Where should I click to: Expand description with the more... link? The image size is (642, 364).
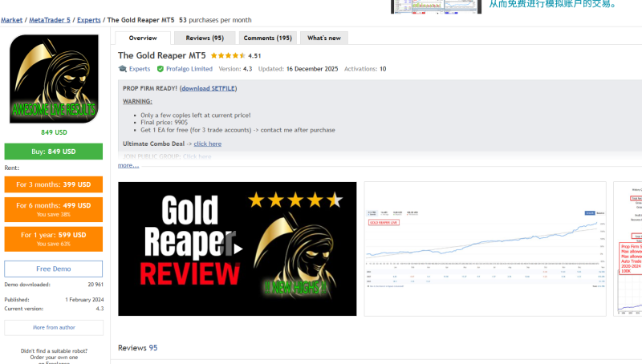pos(128,165)
